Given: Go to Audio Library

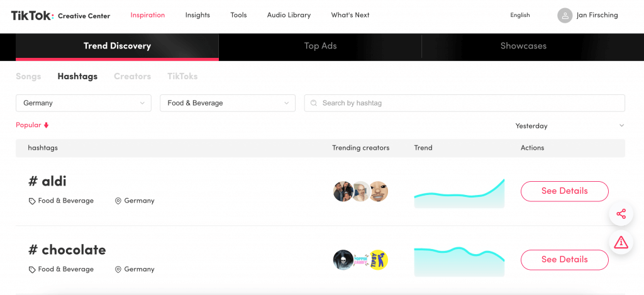Looking at the screenshot, I should 289,15.
